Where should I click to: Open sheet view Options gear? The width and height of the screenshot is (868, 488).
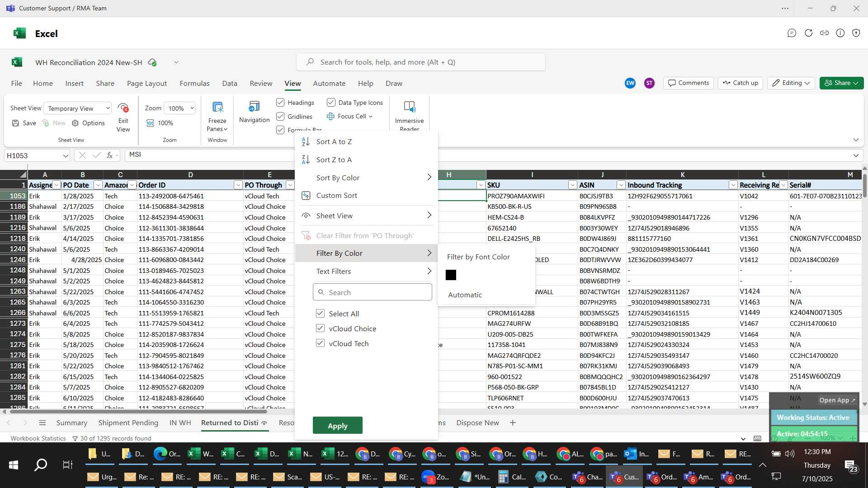click(75, 123)
